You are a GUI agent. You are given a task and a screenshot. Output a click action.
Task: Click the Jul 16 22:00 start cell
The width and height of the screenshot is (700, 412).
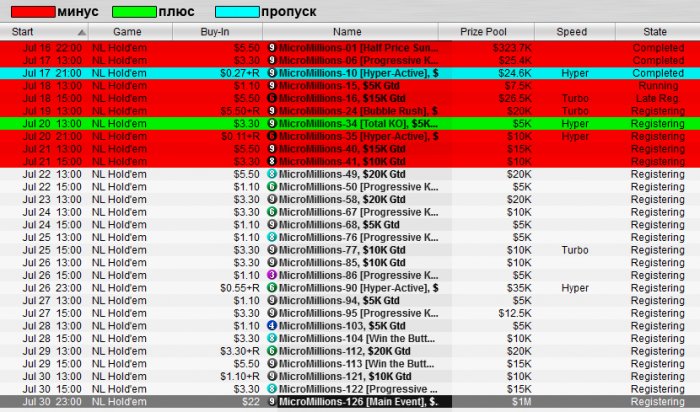(x=52, y=48)
